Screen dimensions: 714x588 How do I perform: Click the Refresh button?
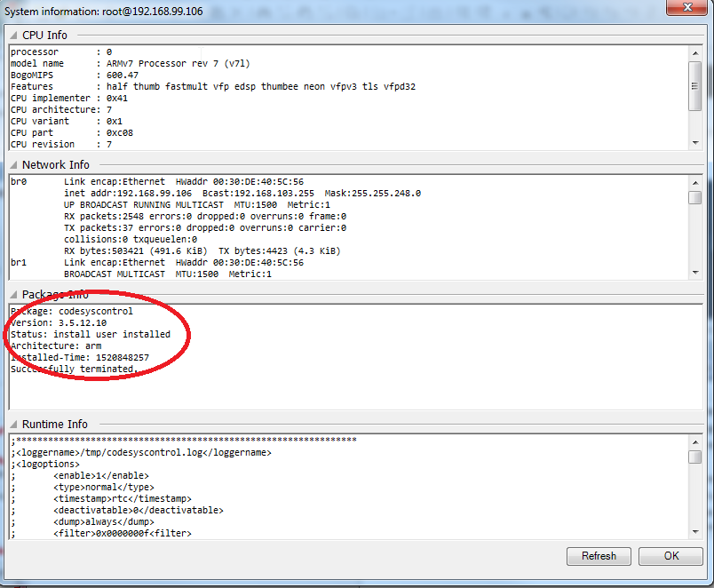coord(599,556)
